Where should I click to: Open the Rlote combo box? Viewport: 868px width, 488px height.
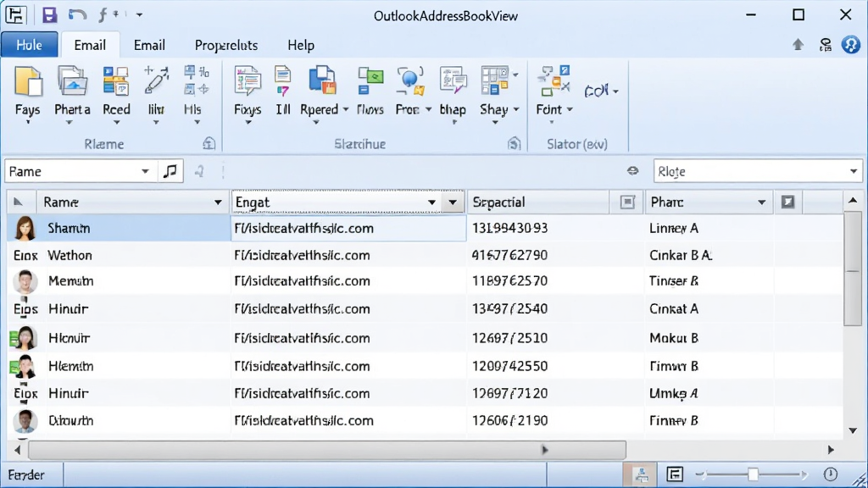coord(757,171)
